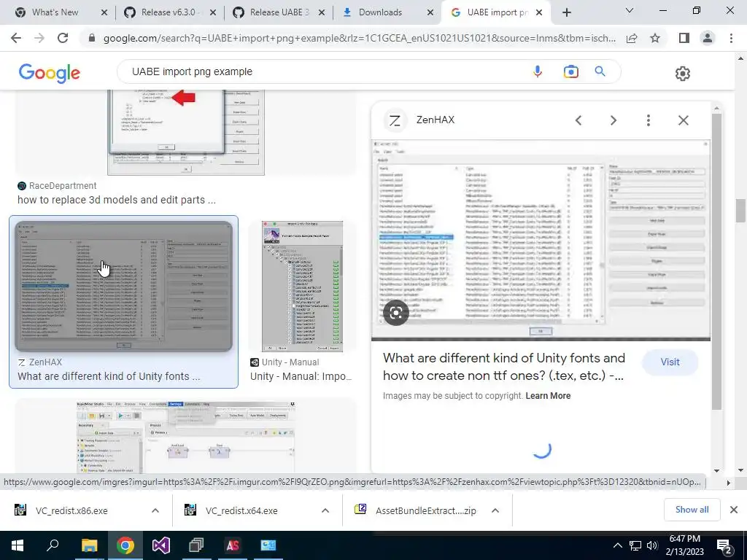The width and height of the screenshot is (747, 560).
Task: Close the Downloads tab
Action: point(430,12)
